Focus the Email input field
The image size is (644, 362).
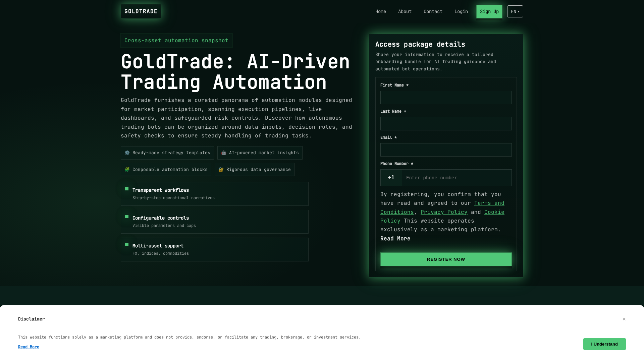[446, 150]
